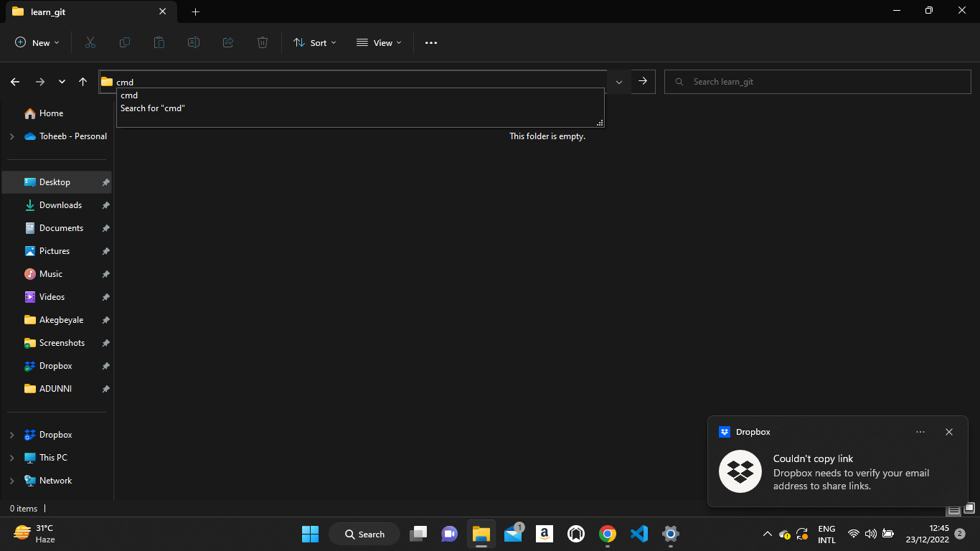Open the See more ellipsis menu
Image resolution: width=980 pixels, height=551 pixels.
pos(431,43)
